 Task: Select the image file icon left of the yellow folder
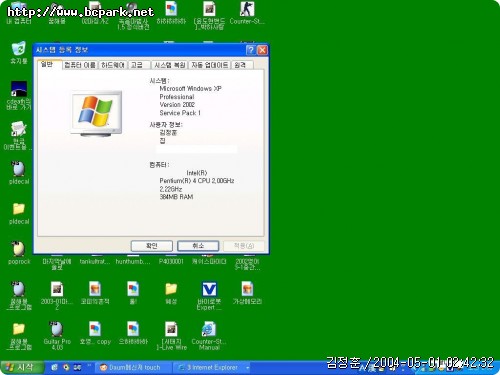(x=133, y=289)
